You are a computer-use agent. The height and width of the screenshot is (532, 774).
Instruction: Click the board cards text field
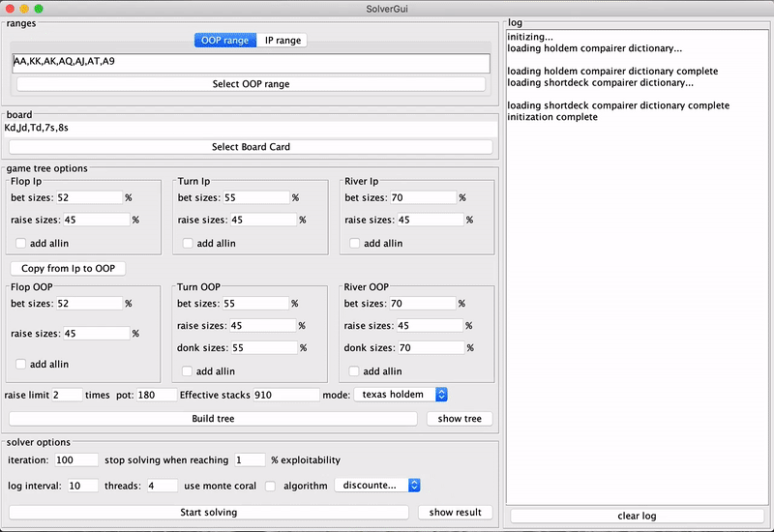click(251, 129)
